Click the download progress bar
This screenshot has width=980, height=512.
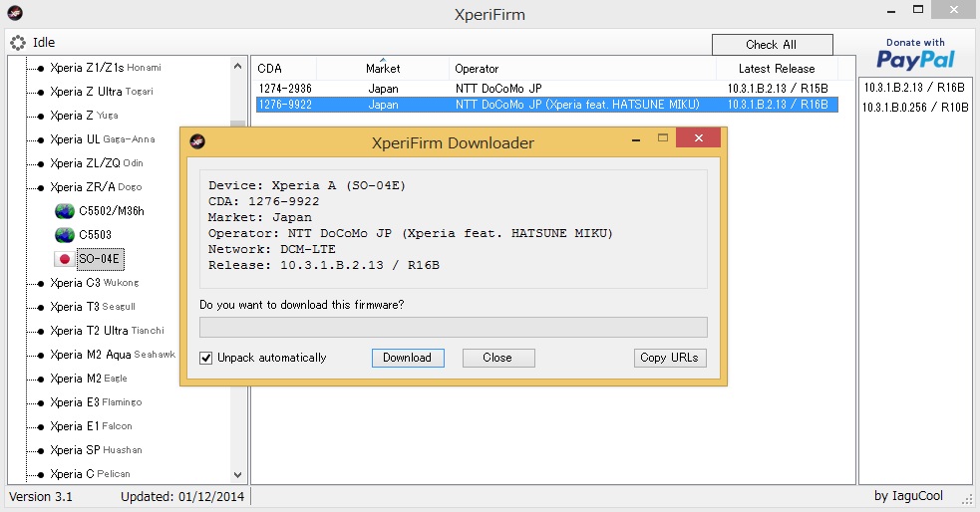point(454,327)
